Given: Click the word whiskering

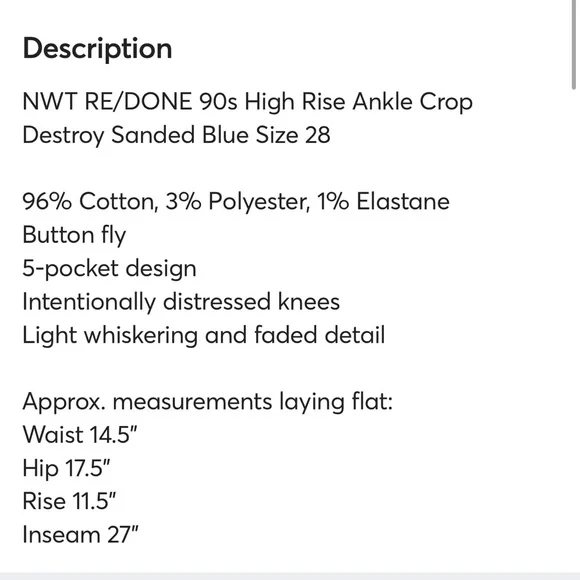Looking at the screenshot, I should coord(141,335).
